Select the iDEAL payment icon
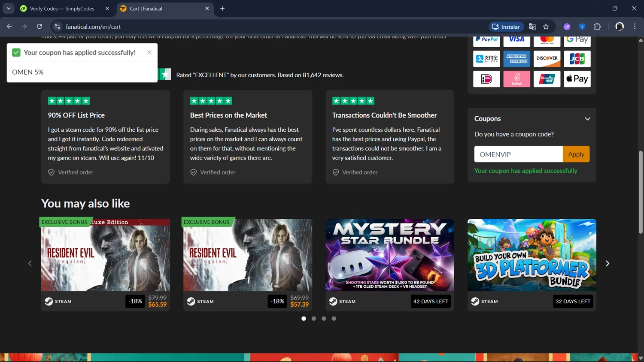Image resolution: width=644 pixels, height=362 pixels. (x=486, y=79)
